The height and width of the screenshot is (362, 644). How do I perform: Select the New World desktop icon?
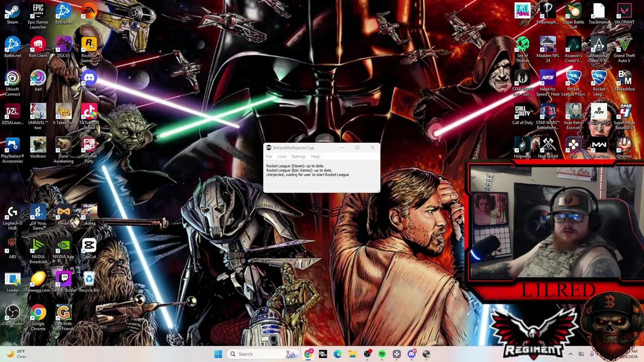pos(547,148)
